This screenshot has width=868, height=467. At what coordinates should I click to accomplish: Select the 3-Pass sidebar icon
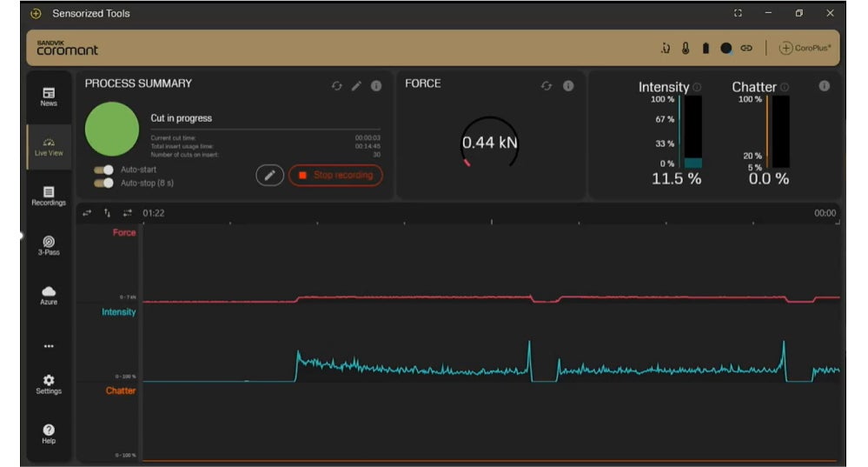49,245
